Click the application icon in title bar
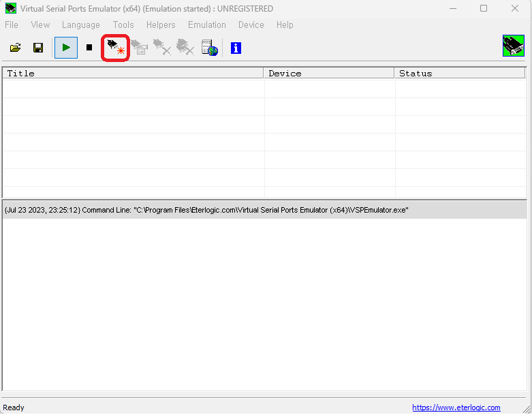The width and height of the screenshot is (532, 415). click(x=10, y=8)
